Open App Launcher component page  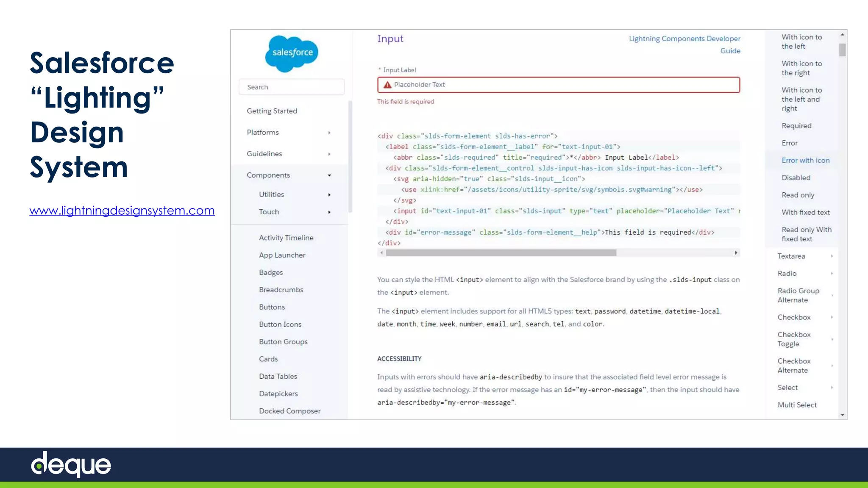coord(282,255)
